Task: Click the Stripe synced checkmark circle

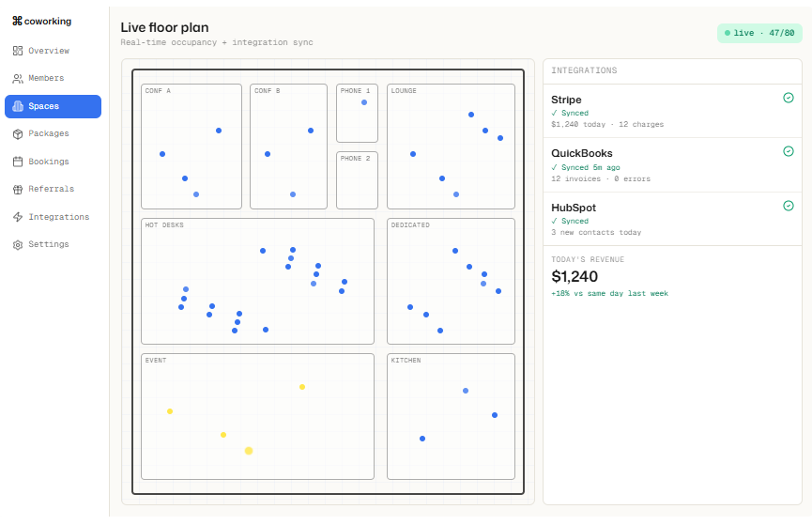Action: point(789,98)
